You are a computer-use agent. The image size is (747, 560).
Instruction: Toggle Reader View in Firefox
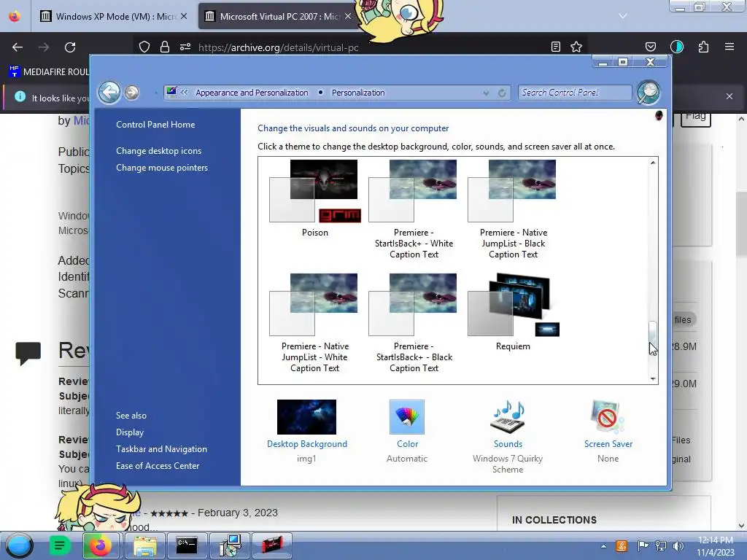(555, 47)
